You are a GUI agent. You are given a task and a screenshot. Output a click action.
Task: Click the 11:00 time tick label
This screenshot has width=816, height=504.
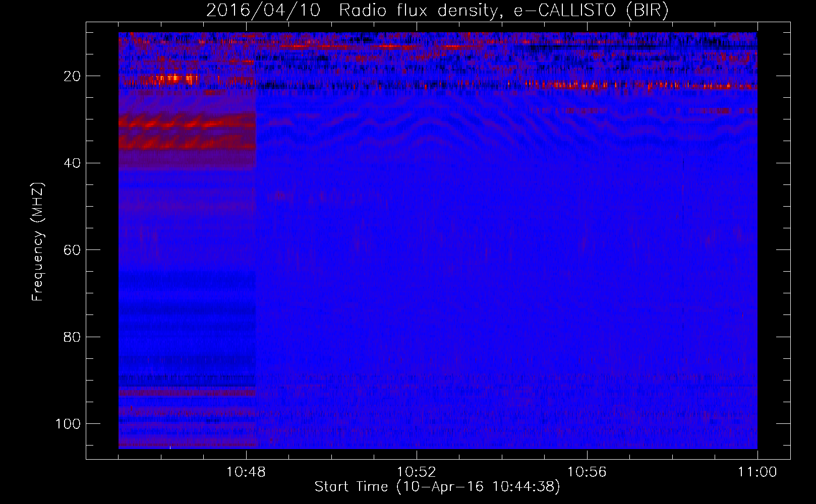(757, 472)
